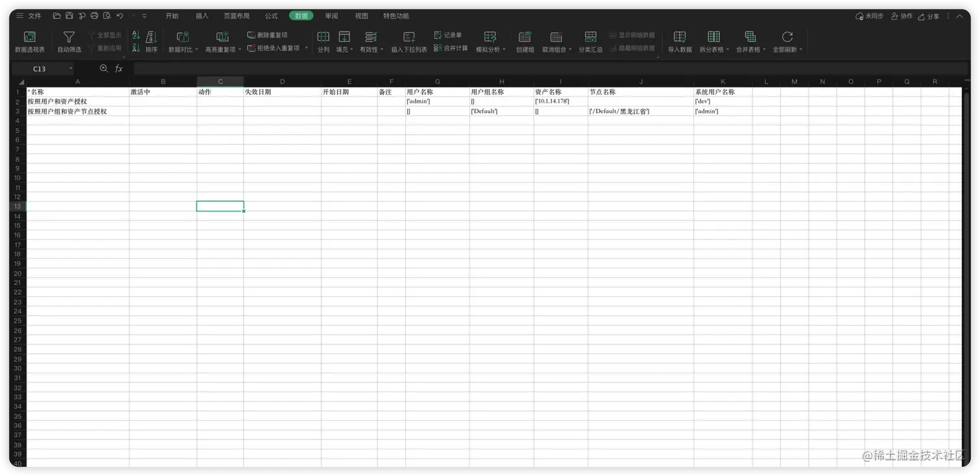Screen dimensions: 980x476
Task: Click the select-all corner of the sheet
Action: point(20,82)
